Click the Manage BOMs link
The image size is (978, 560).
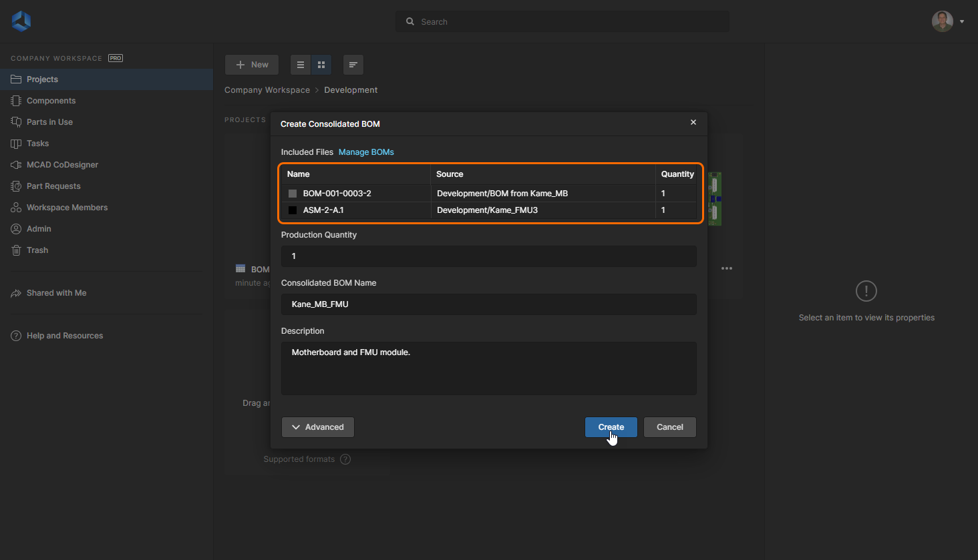pos(366,152)
